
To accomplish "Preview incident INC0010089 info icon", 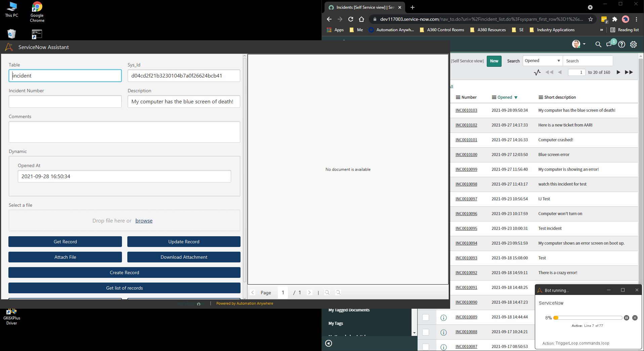I will coord(443,317).
